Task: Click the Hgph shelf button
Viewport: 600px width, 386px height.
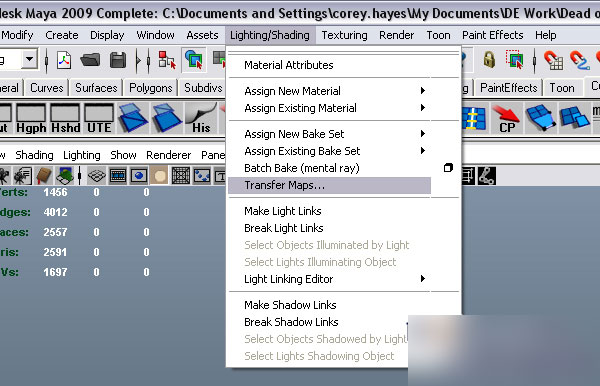Action: (31, 119)
